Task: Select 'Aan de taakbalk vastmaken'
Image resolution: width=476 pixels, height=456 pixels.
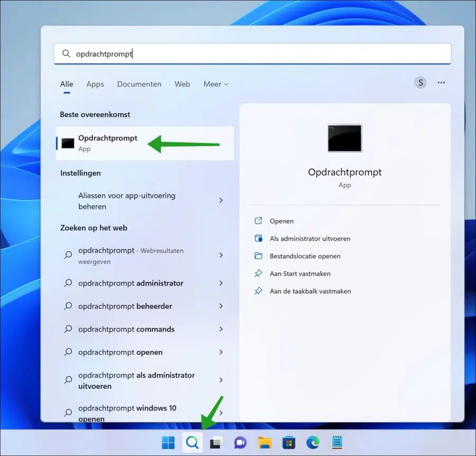Action: [310, 291]
